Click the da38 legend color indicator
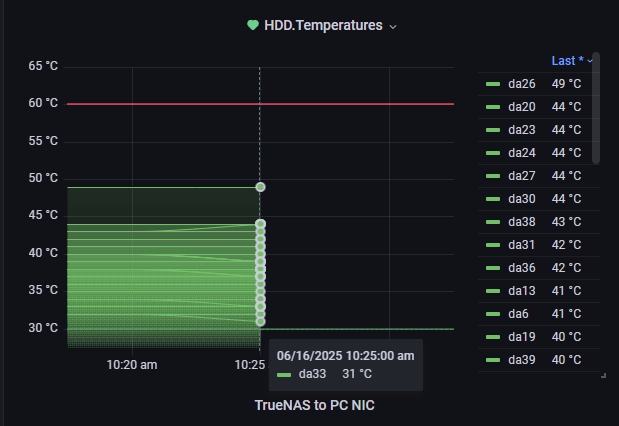 (x=493, y=222)
